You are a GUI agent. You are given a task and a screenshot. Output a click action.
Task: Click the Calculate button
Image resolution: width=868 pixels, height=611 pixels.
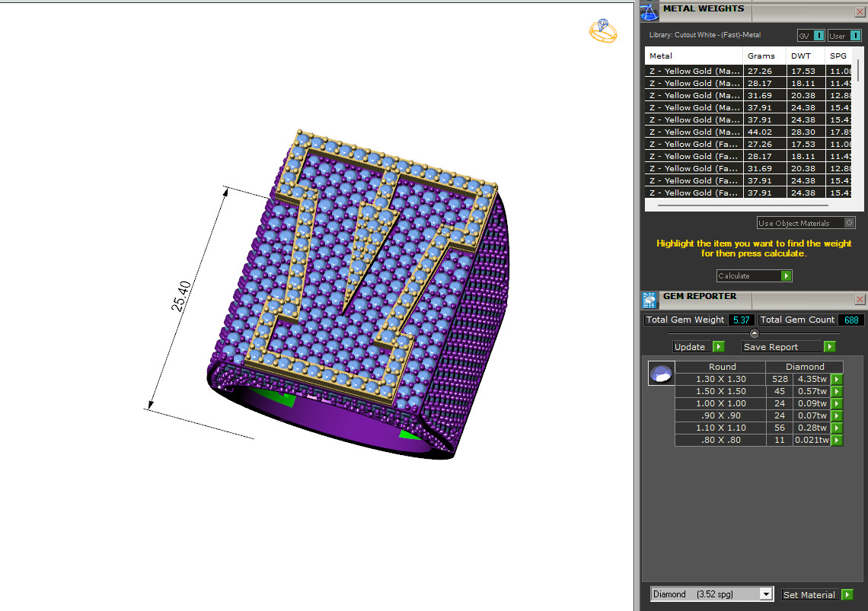point(754,275)
